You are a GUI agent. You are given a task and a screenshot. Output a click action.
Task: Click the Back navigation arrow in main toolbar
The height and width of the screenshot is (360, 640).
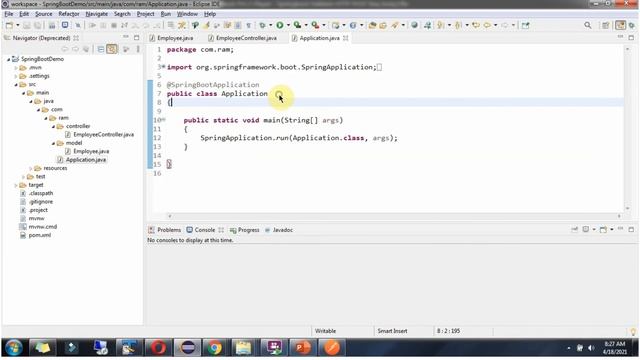(x=487, y=25)
